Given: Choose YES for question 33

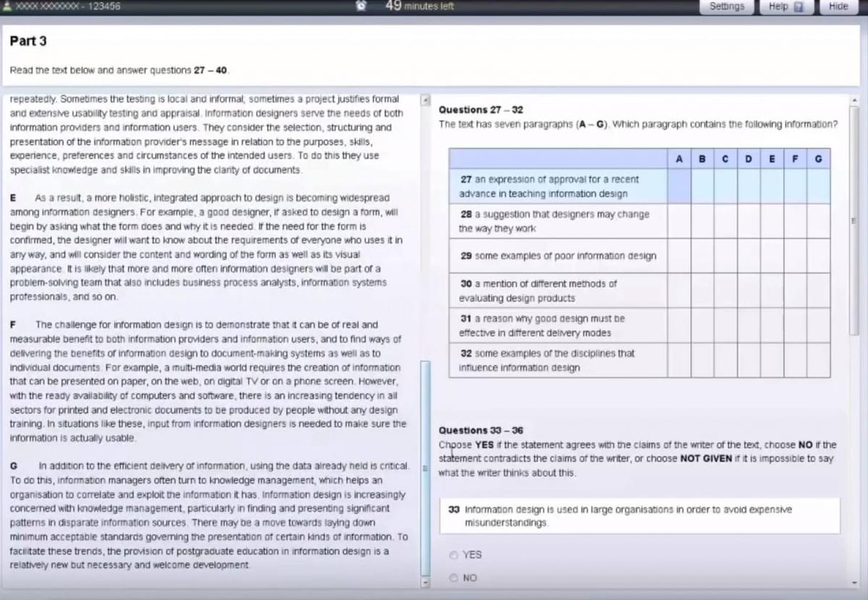Looking at the screenshot, I should click(454, 554).
